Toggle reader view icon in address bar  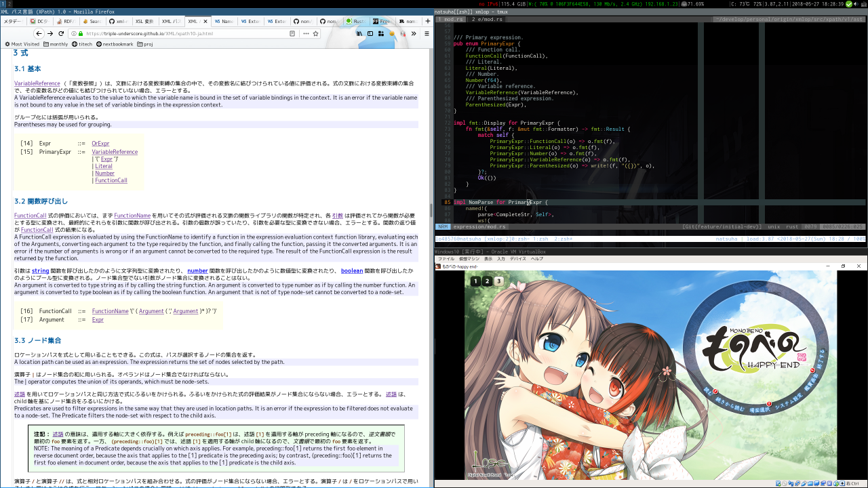coord(292,33)
